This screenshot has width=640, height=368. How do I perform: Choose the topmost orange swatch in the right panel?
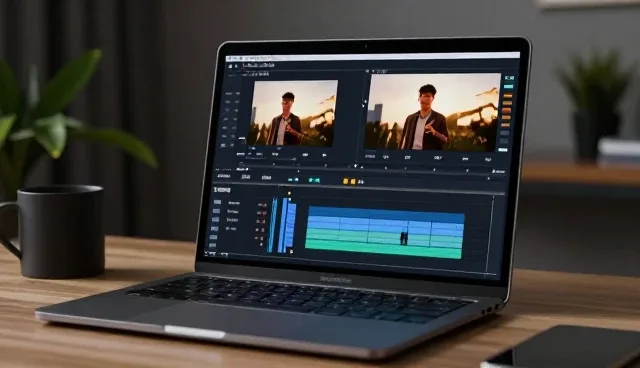click(508, 96)
